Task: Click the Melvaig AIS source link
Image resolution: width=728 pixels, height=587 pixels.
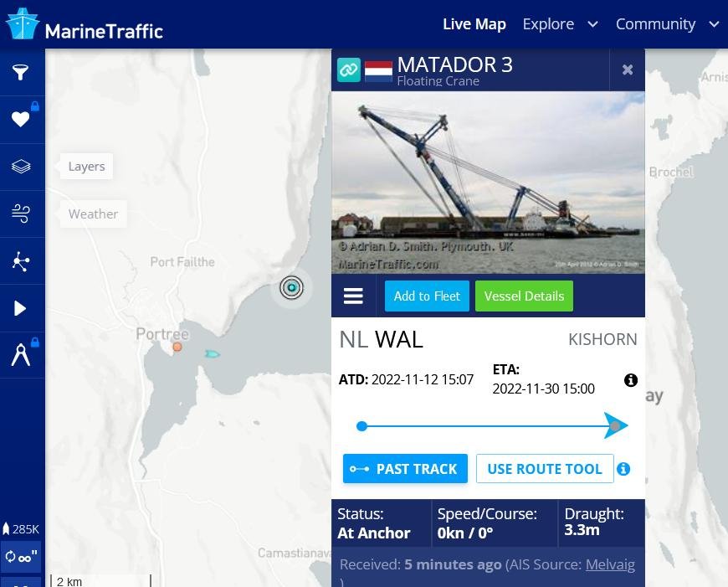Action: coord(610,564)
